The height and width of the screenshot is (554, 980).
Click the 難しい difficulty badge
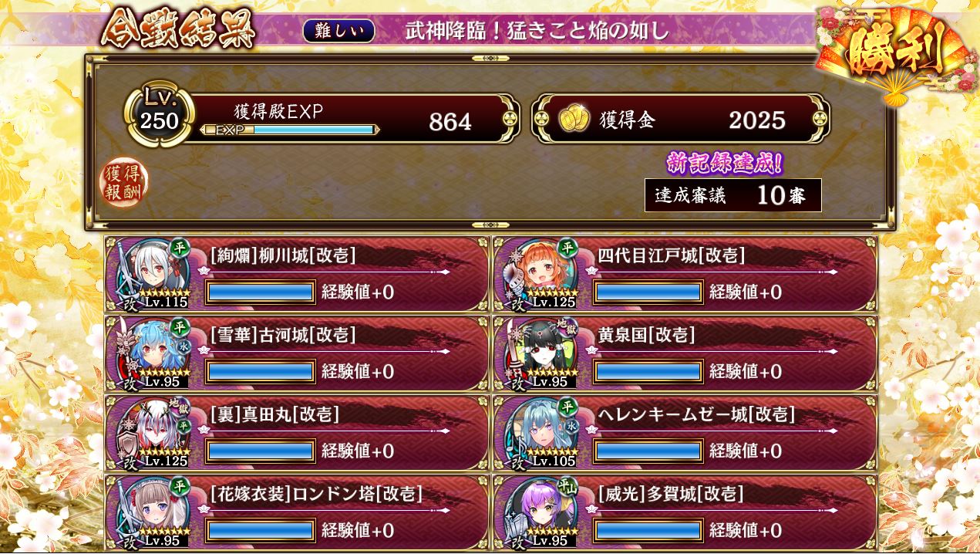(x=339, y=30)
